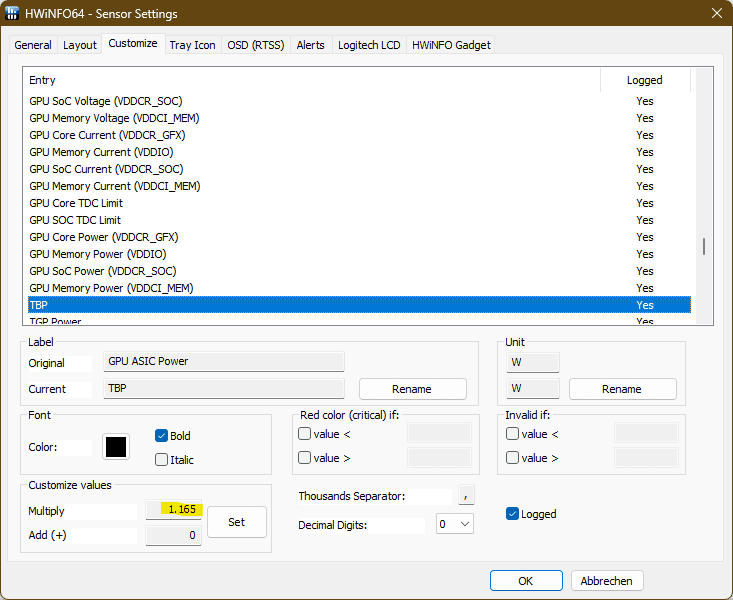Select GPU Memory Current (VDDCI_MEM) entry
The width and height of the screenshot is (733, 600).
coord(359,186)
